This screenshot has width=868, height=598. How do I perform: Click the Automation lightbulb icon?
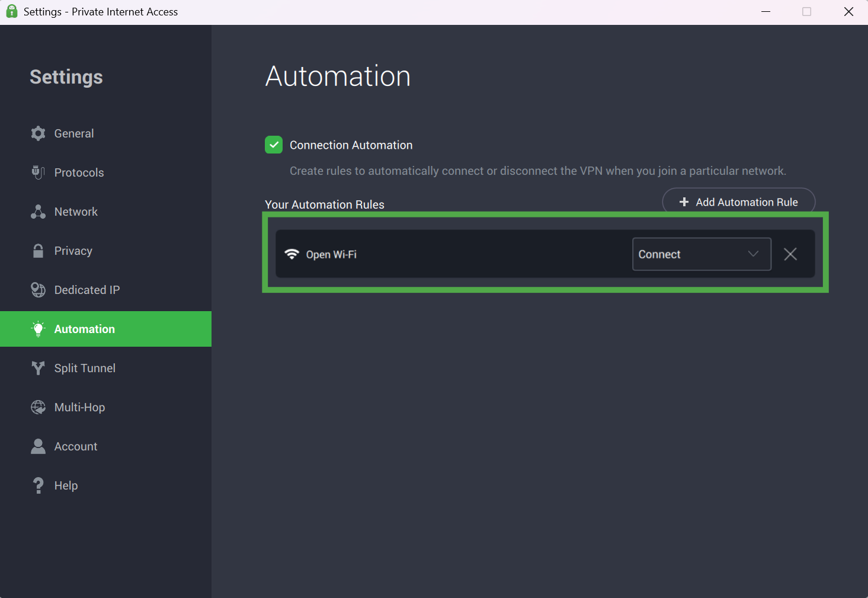tap(38, 329)
